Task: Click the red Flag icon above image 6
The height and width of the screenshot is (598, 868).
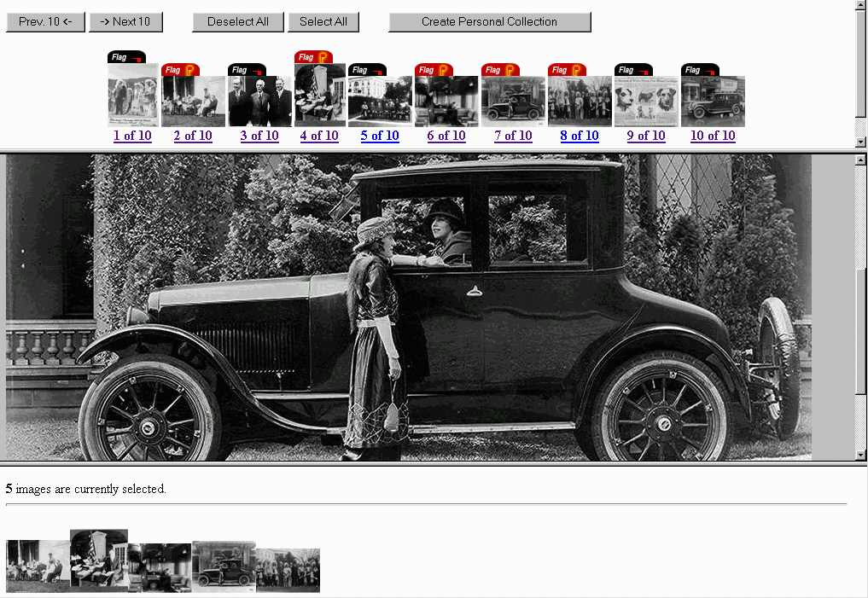Action: tap(434, 70)
